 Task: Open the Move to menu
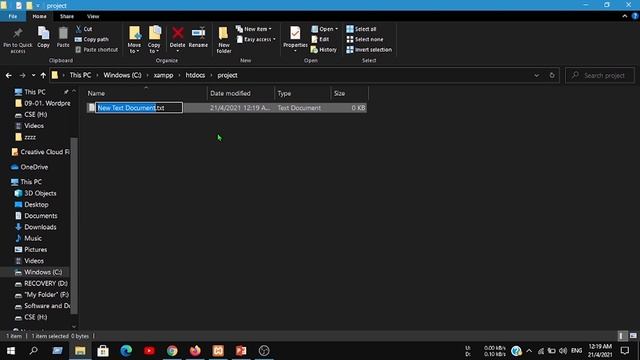pos(134,40)
